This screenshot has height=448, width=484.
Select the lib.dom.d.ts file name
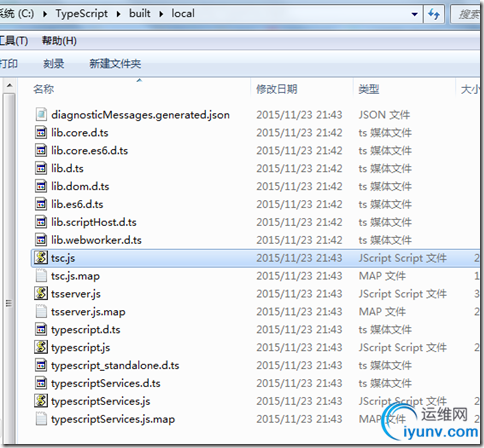point(80,186)
